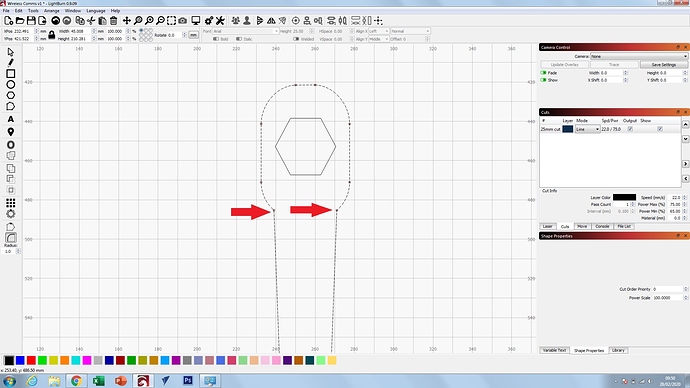Choose the Text tool
Viewport: 690px width, 388px height.
tap(11, 119)
